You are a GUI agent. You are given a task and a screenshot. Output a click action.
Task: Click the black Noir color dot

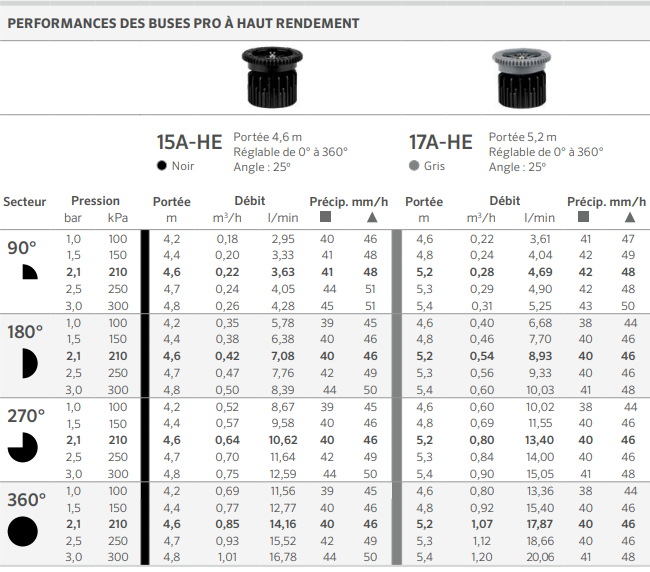[x=162, y=166]
